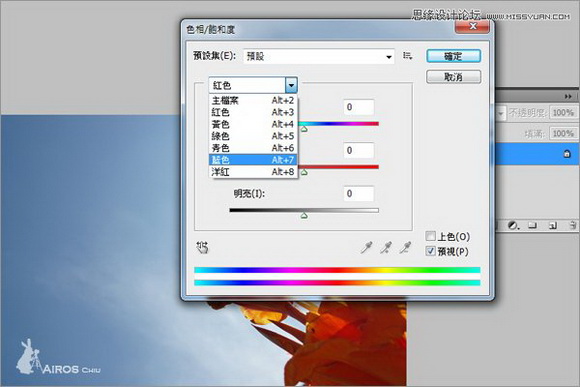Select the eyedropper tool

click(366, 248)
